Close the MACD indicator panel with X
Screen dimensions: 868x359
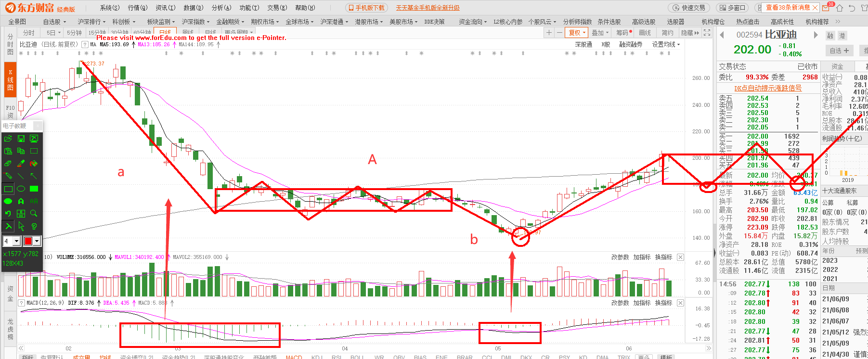click(x=680, y=303)
